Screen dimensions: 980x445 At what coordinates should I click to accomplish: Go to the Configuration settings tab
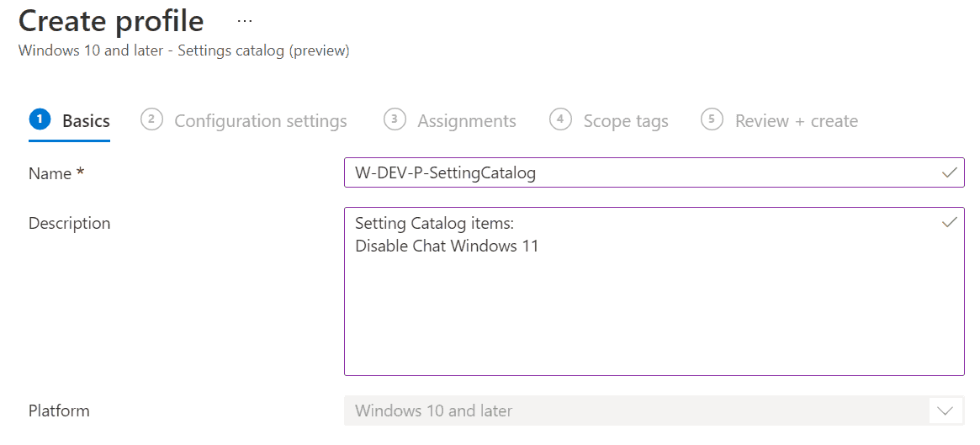[260, 121]
